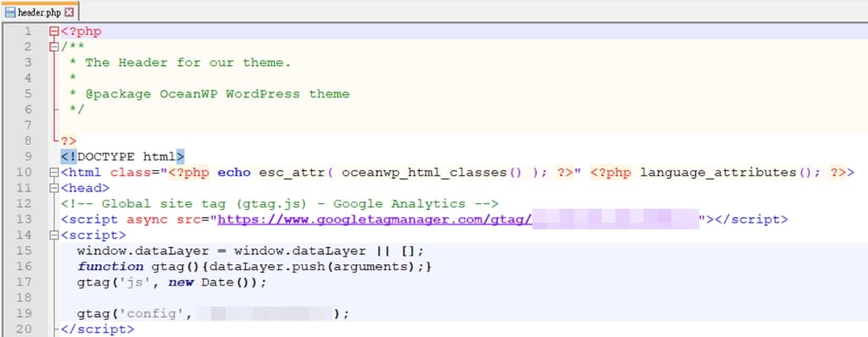Click the <!DOCTYPE html> declaration
Screen dimensions: 868x337
[122, 157]
